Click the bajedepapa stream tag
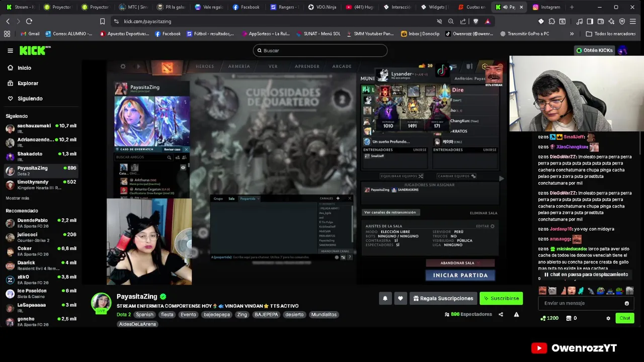 pyautogui.click(x=217, y=314)
